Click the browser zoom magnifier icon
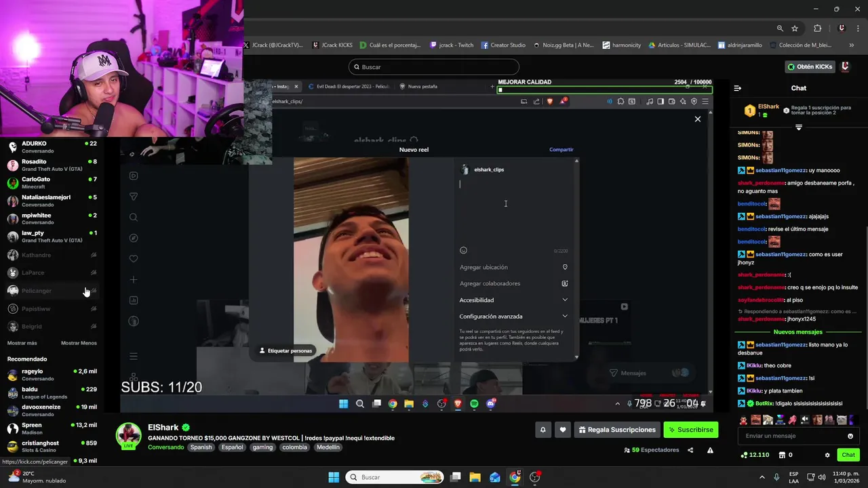Image resolution: width=868 pixels, height=488 pixels. pos(780,28)
